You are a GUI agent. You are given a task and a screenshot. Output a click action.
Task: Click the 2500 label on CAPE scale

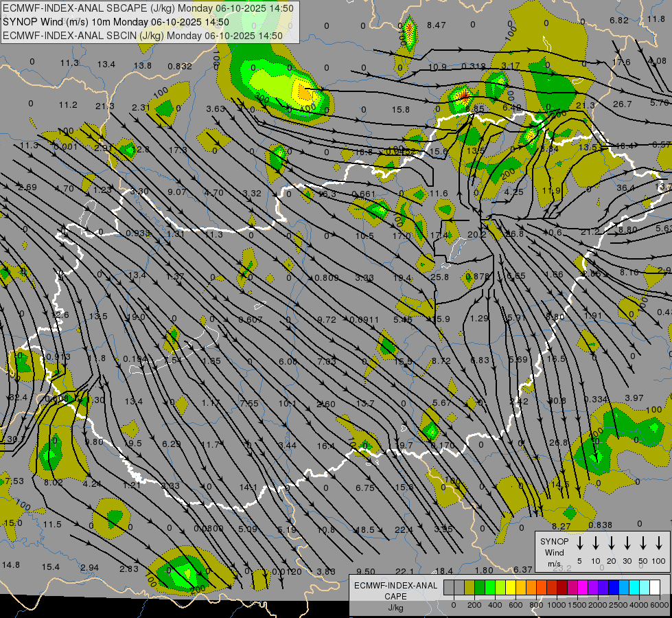pyautogui.click(x=618, y=605)
